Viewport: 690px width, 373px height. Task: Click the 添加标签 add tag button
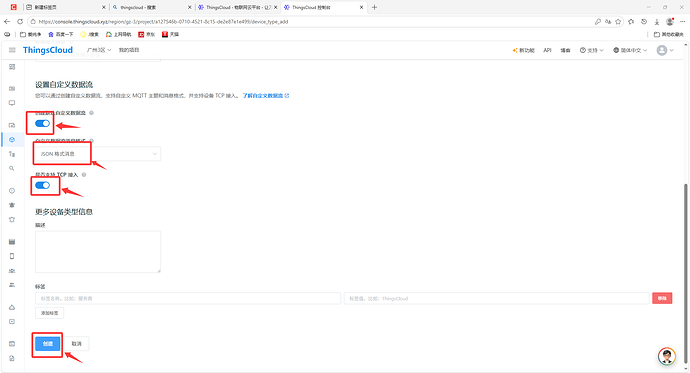(49, 313)
